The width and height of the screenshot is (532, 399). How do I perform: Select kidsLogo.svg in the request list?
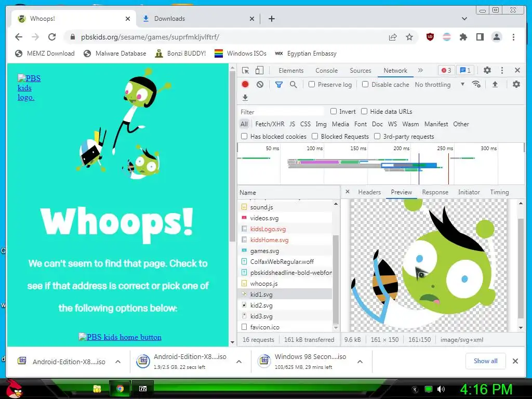coord(268,229)
